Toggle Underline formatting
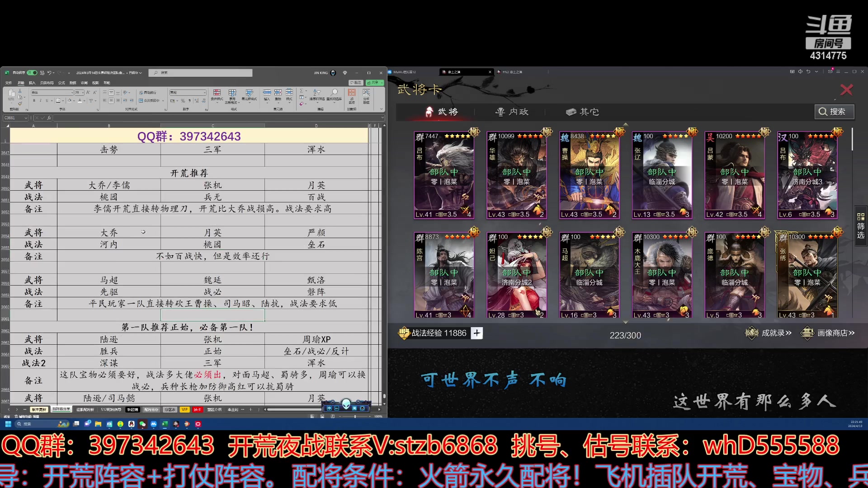 click(x=47, y=101)
